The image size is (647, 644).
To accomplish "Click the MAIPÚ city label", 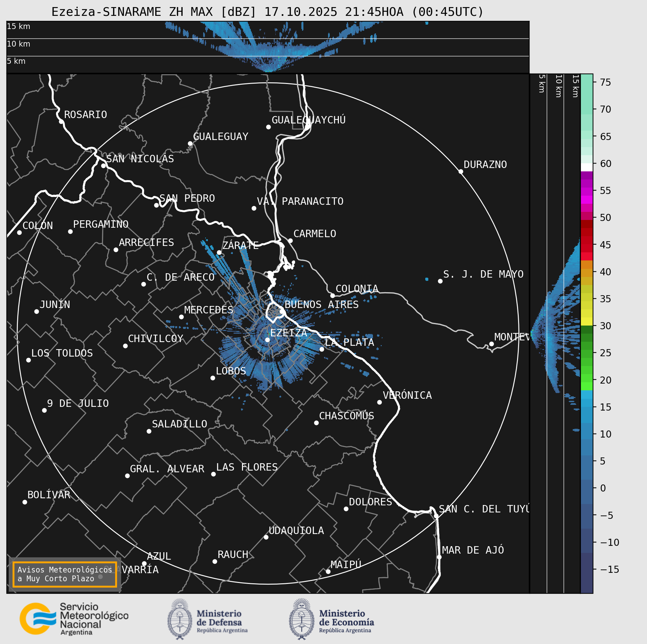I will (346, 564).
